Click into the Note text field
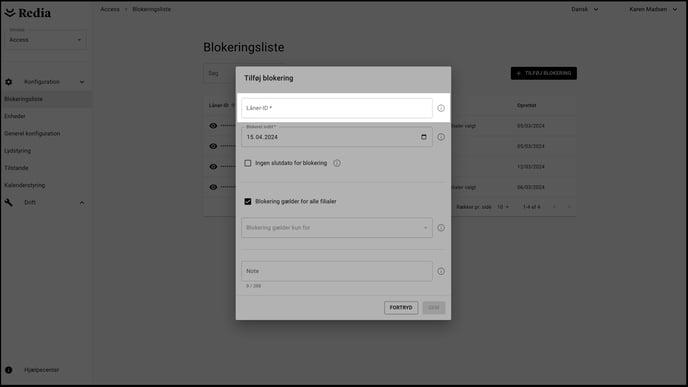This screenshot has height=387, width=688. (x=337, y=271)
